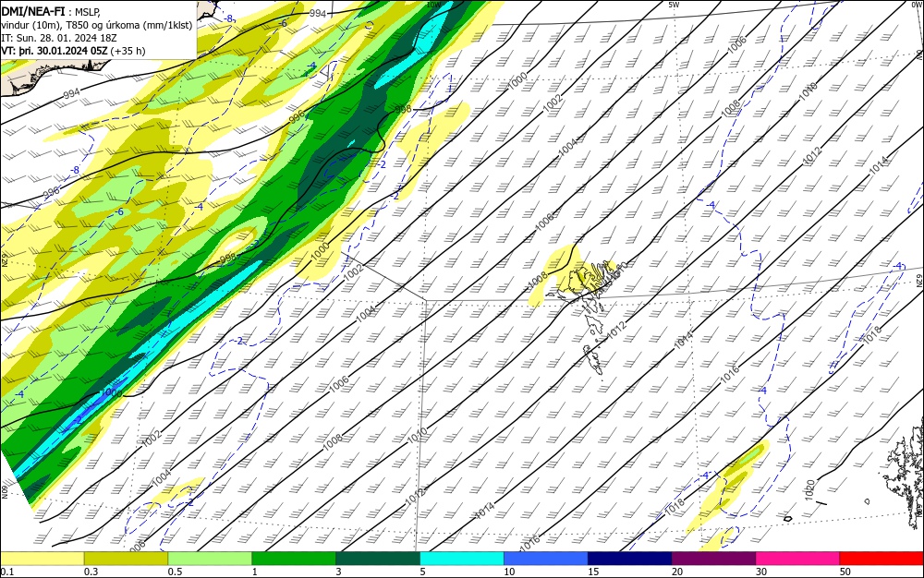Click the purple 20 mm legend swatch

(x=713, y=559)
